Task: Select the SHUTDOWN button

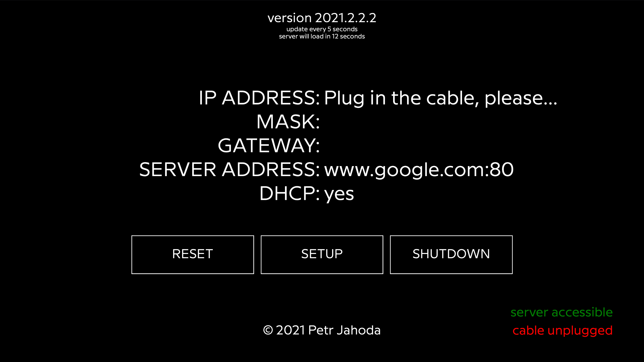Action: pos(451,254)
